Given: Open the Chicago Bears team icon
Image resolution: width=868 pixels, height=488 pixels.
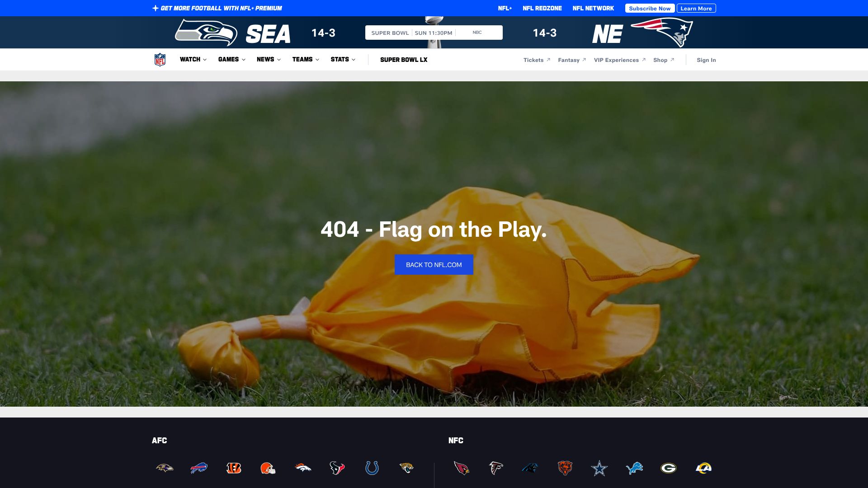Looking at the screenshot, I should click(x=565, y=468).
